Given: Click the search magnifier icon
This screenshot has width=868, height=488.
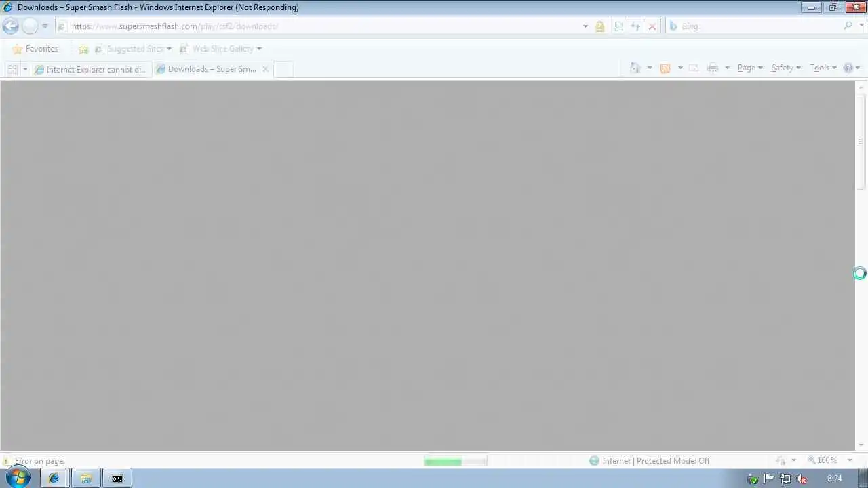Looking at the screenshot, I should click(x=848, y=26).
